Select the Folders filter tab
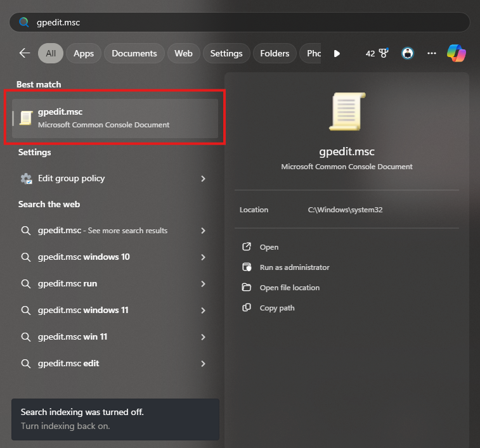 pyautogui.click(x=275, y=53)
